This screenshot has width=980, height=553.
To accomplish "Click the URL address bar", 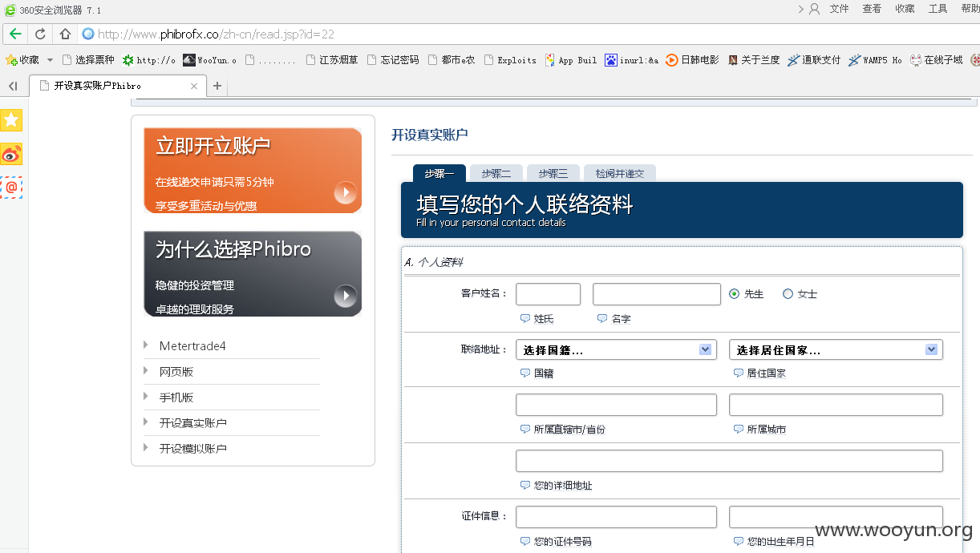I will (x=529, y=34).
